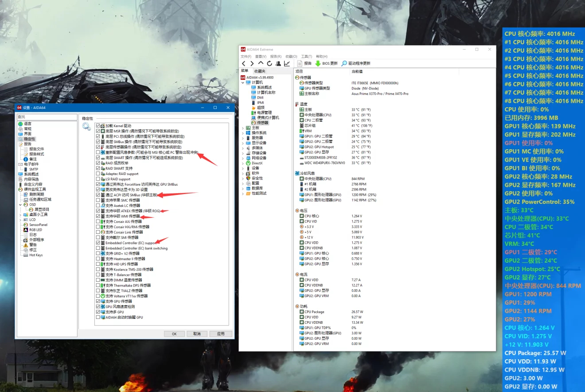Enable AIDA64 启动时唤醒 GPU checkbox
The width and height of the screenshot is (585, 392).
pyautogui.click(x=98, y=317)
